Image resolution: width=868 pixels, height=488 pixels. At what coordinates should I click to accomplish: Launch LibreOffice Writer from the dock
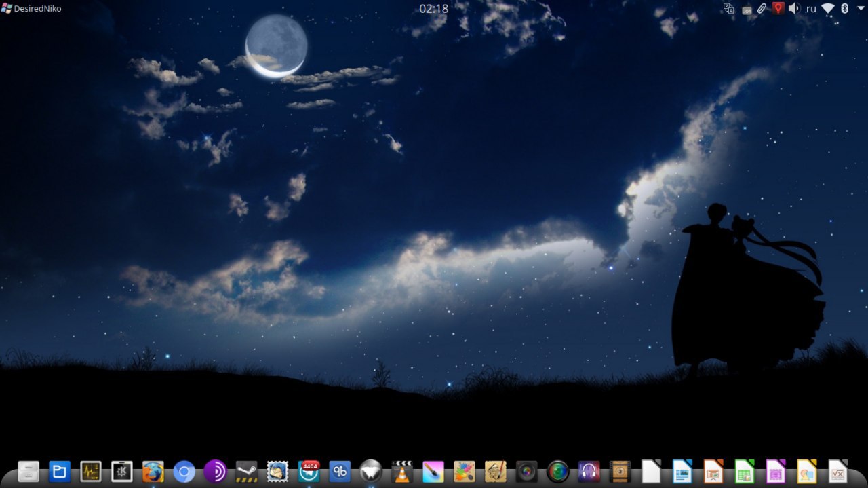[682, 471]
